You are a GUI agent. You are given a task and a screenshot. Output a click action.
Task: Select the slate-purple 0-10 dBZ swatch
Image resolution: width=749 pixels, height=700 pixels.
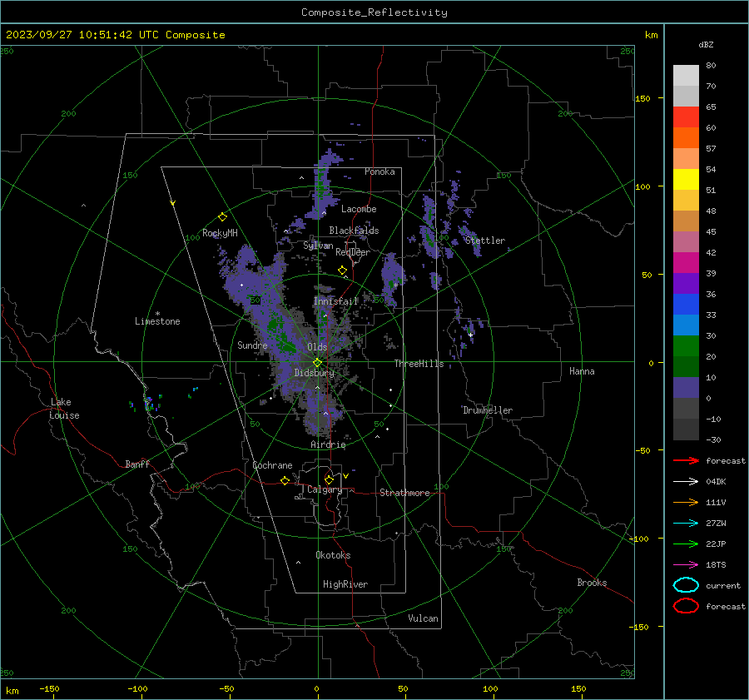pos(686,388)
